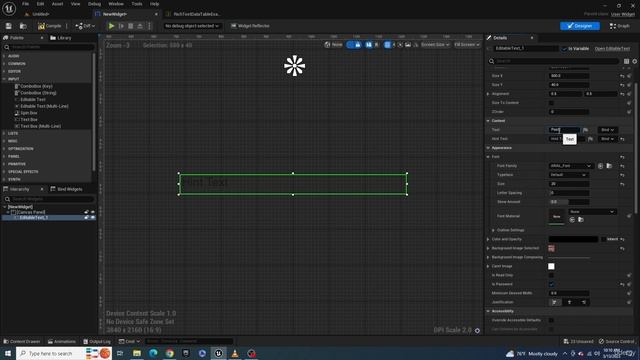This screenshot has height=360, width=640.
Task: Open the Asset menu
Action: 58,4
